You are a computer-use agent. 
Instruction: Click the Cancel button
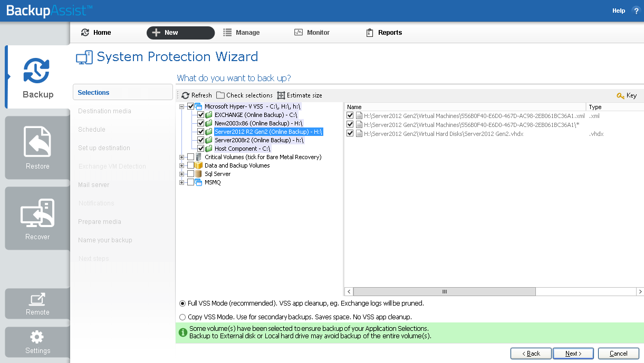[x=619, y=354]
